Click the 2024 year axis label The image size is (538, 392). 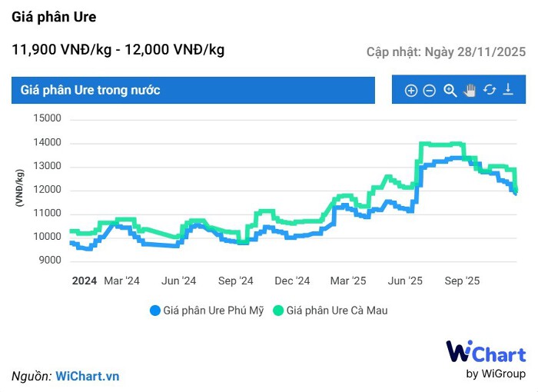click(x=85, y=281)
